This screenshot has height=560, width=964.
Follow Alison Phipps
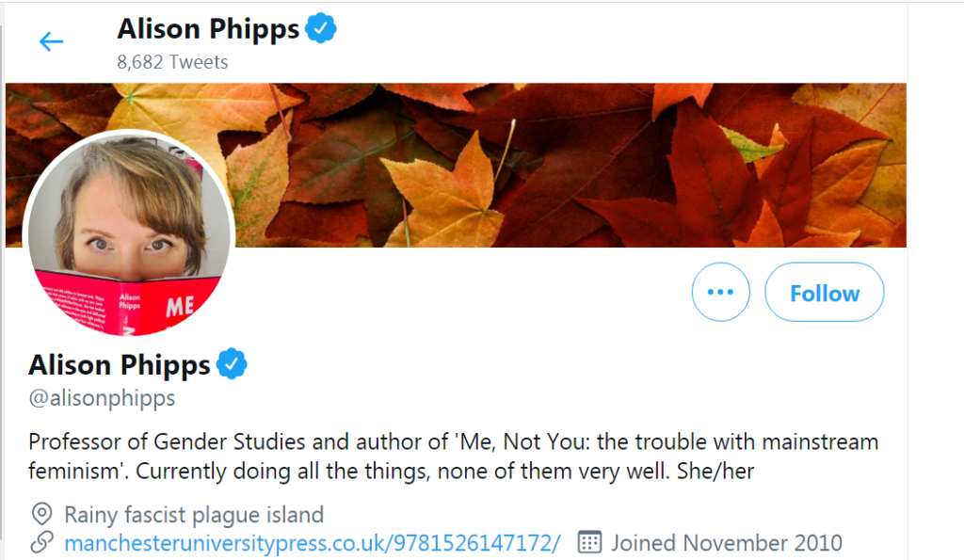(824, 292)
